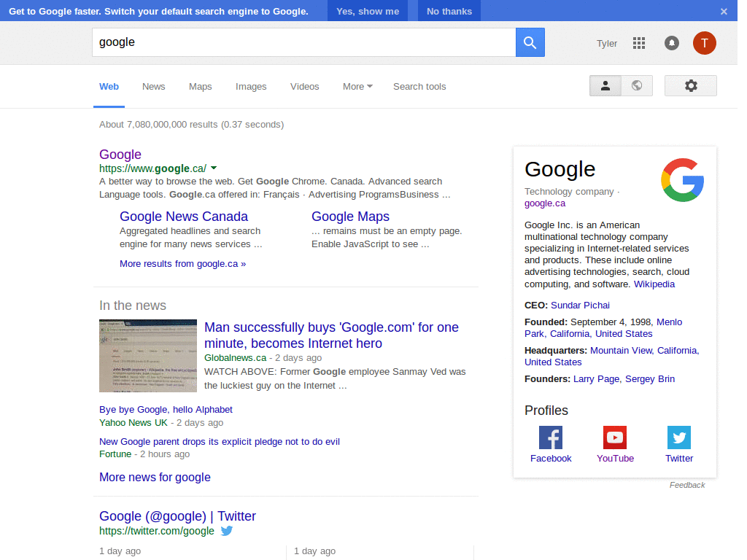Screen dimensions: 747x560
Task: Click the Sergey Brin founder link
Action: 650,379
